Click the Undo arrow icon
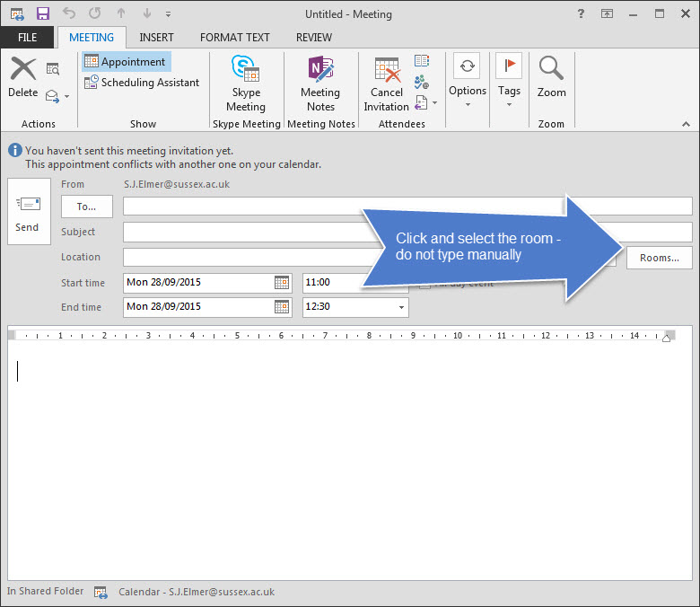The width and height of the screenshot is (700, 607). (x=69, y=13)
